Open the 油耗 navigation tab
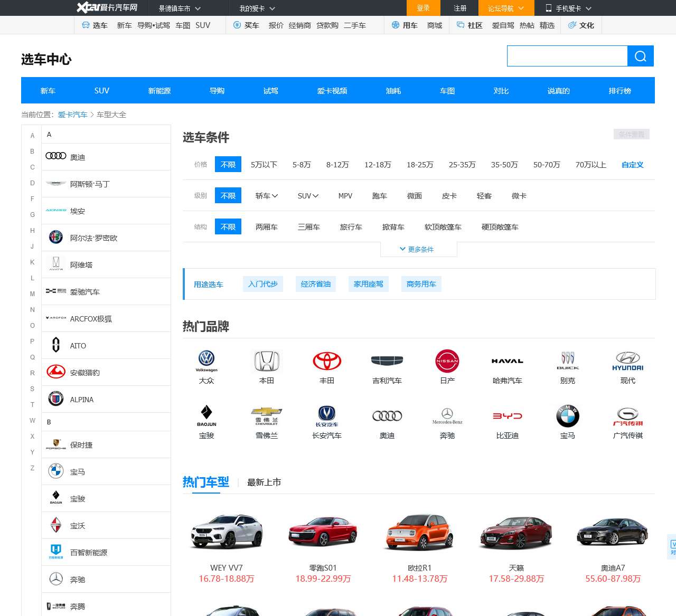The image size is (676, 616). (x=393, y=91)
